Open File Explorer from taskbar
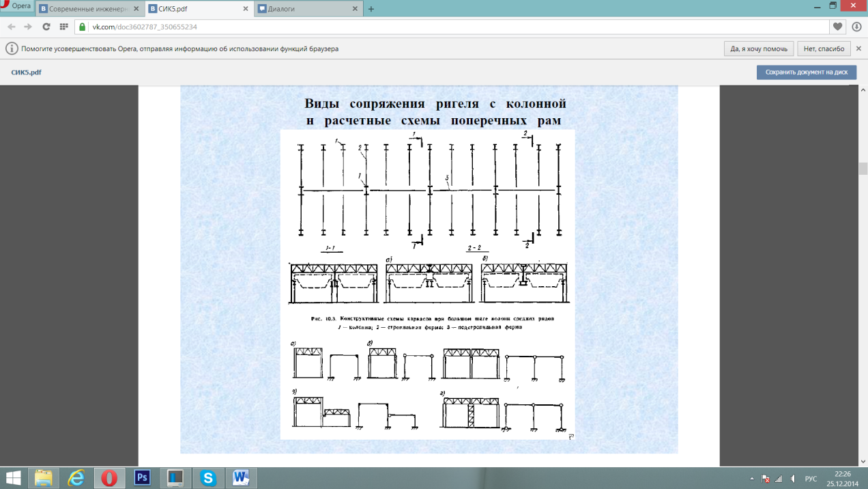This screenshot has height=489, width=868. (44, 477)
